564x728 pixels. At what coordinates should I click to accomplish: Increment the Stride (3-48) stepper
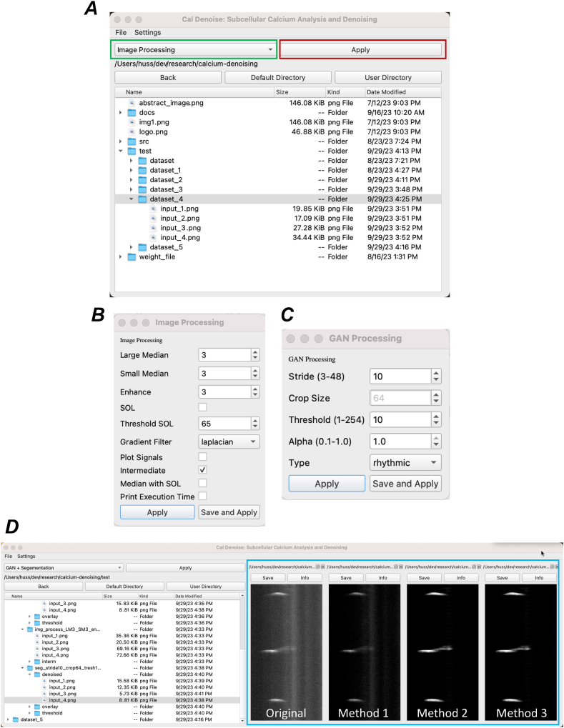[435, 373]
